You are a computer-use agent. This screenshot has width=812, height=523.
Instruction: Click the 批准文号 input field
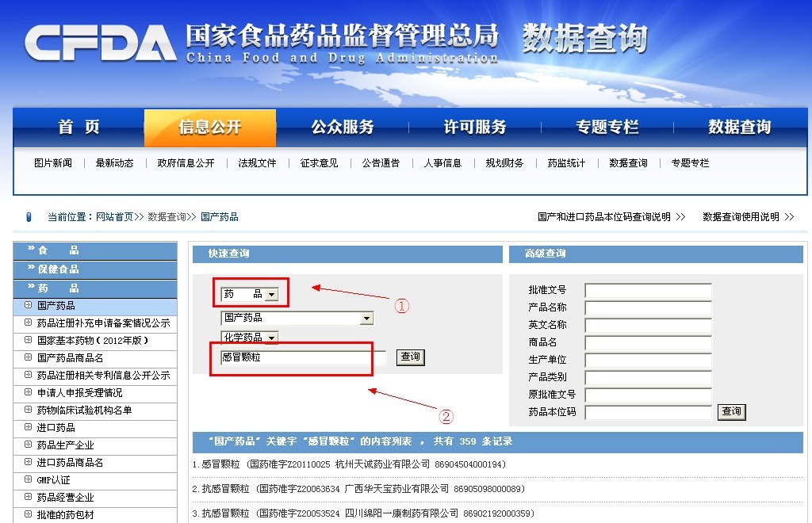(649, 291)
